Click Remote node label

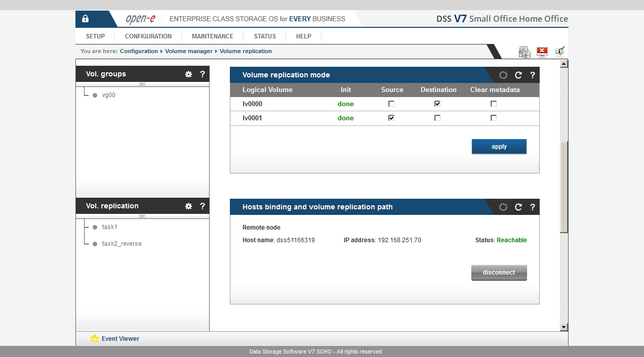coord(261,228)
